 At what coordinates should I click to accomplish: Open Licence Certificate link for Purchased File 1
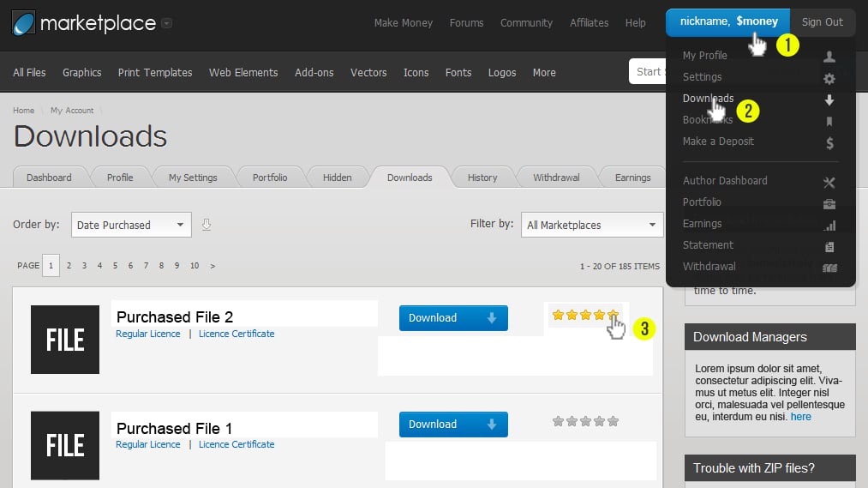click(x=236, y=444)
